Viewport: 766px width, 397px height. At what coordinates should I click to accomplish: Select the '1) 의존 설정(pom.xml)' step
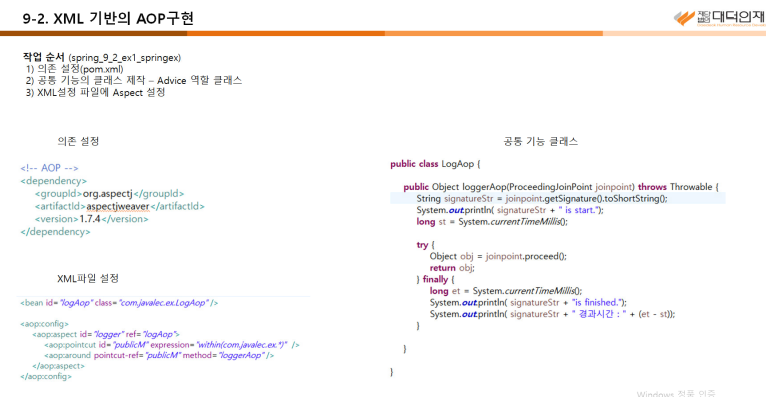[75, 69]
